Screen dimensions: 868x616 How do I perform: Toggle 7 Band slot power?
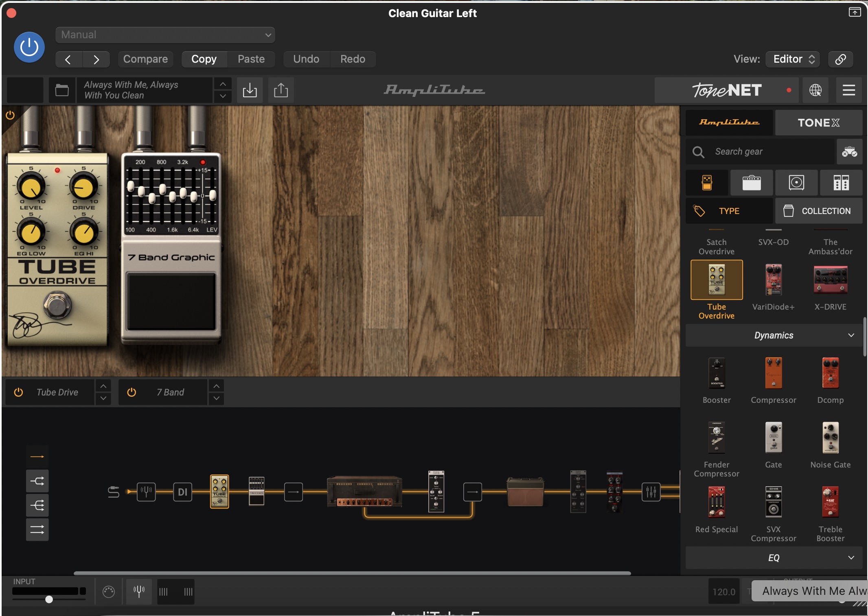click(132, 392)
